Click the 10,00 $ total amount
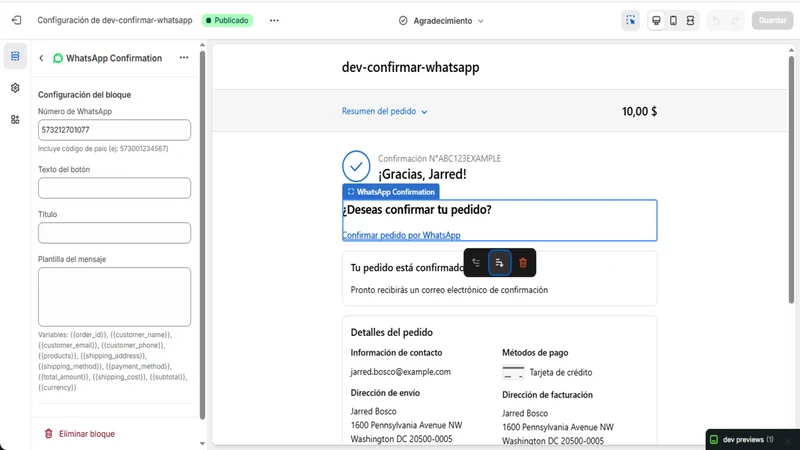Image resolution: width=800 pixels, height=450 pixels. (639, 111)
